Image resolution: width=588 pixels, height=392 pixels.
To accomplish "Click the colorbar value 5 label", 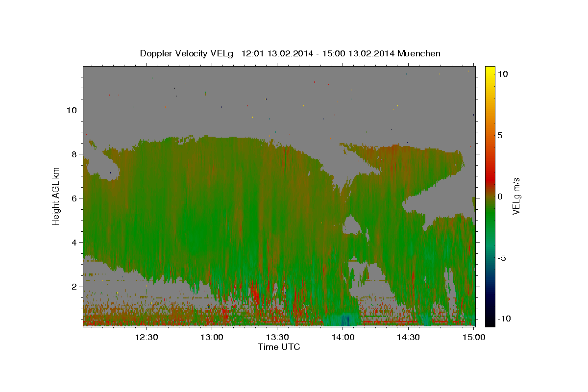I will tap(500, 135).
